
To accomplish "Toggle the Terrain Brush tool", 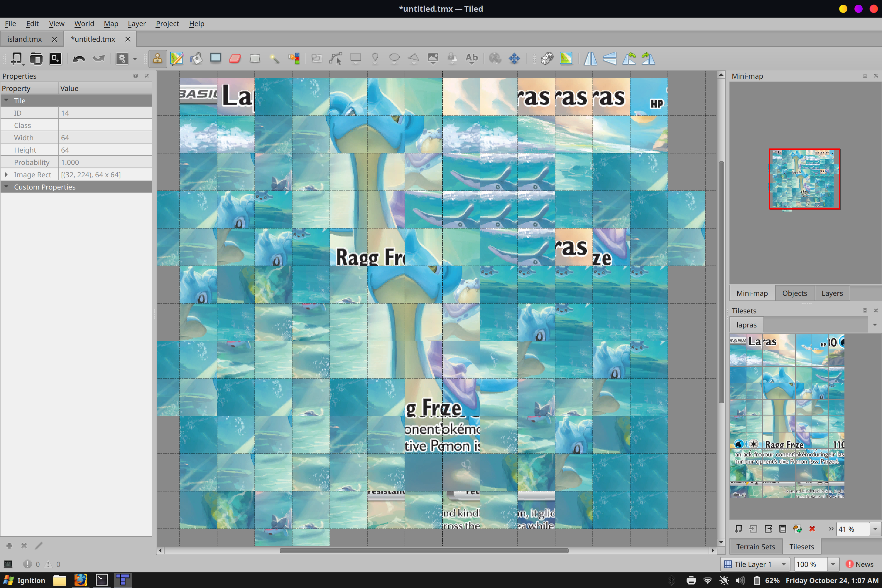I will pos(177,58).
